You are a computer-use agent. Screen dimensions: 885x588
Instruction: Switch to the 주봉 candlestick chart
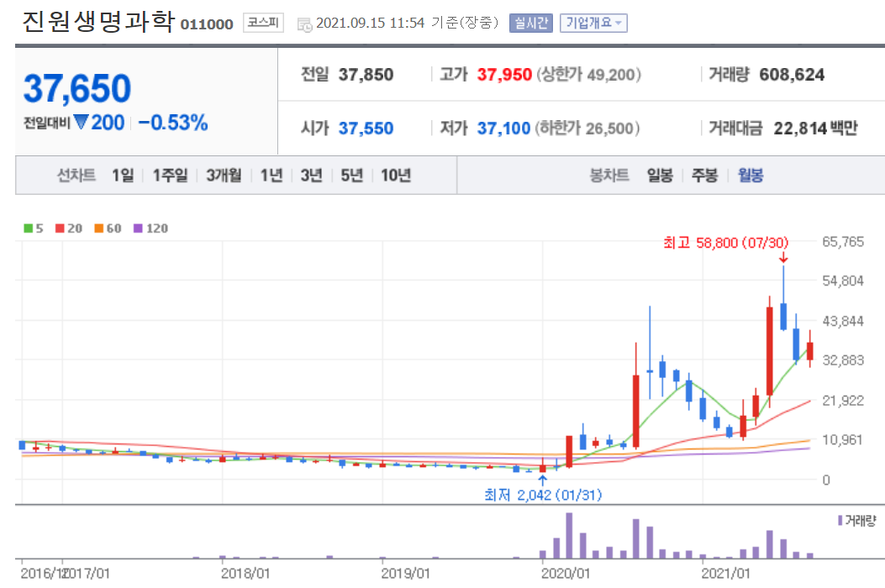tap(704, 176)
